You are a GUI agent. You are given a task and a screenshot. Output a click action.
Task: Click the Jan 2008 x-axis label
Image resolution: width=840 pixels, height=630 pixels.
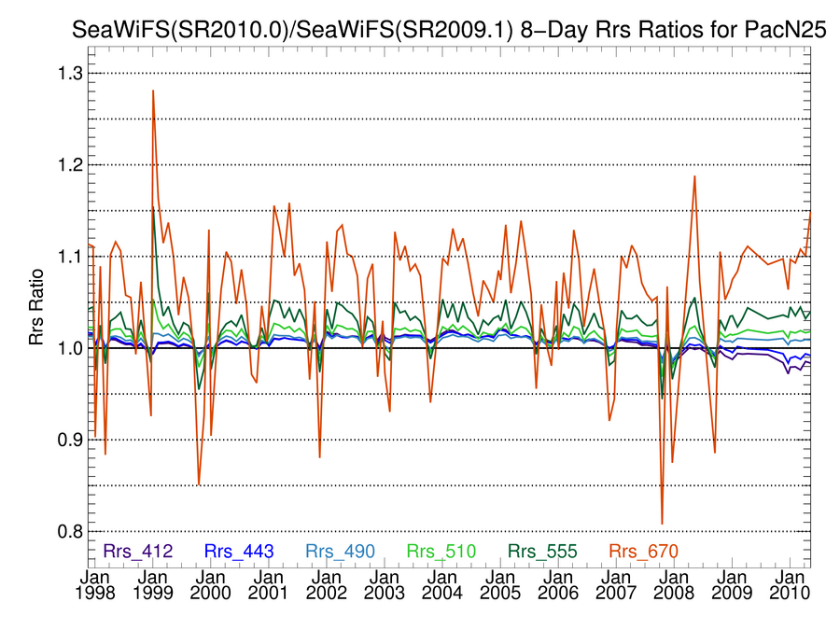[674, 585]
